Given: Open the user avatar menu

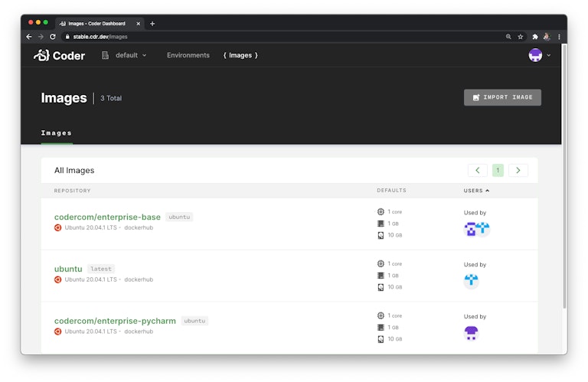Looking at the screenshot, I should click(535, 55).
